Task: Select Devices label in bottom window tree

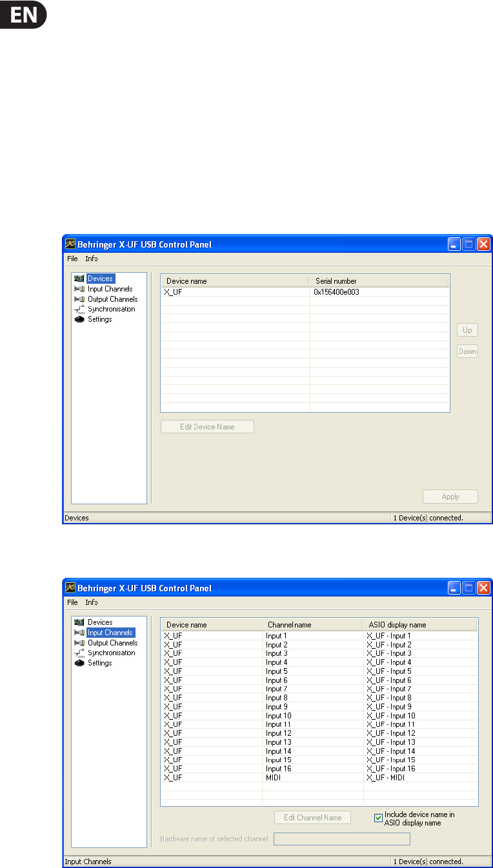Action: 100,622
